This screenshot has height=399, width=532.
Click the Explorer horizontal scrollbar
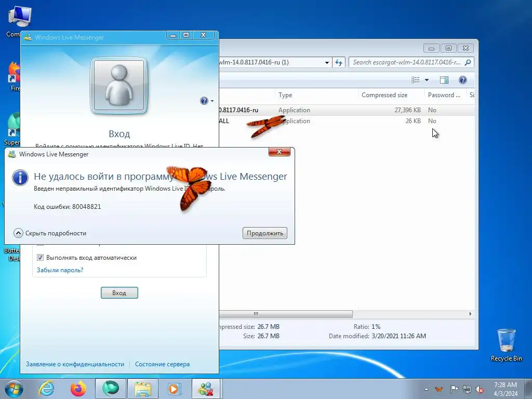(286, 314)
